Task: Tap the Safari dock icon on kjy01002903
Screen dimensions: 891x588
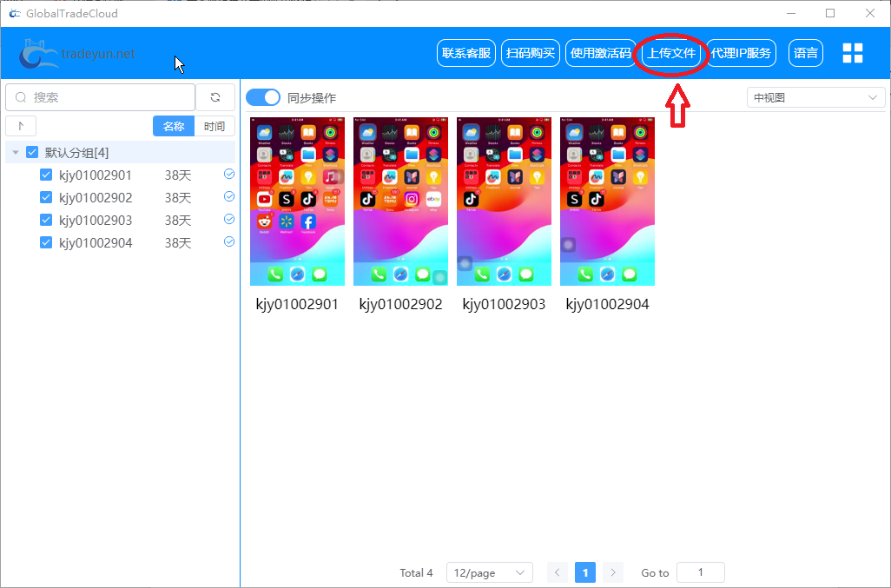Action: (x=504, y=274)
